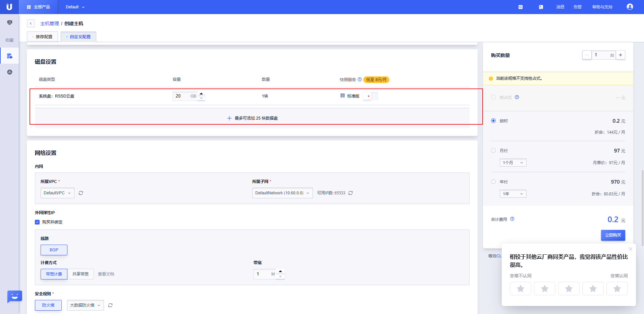Switch to the 自定义配置 tab

point(78,37)
